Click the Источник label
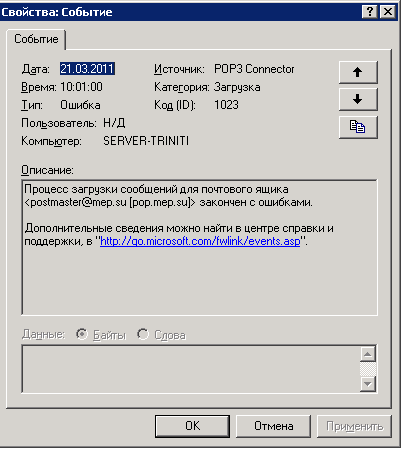 point(179,69)
